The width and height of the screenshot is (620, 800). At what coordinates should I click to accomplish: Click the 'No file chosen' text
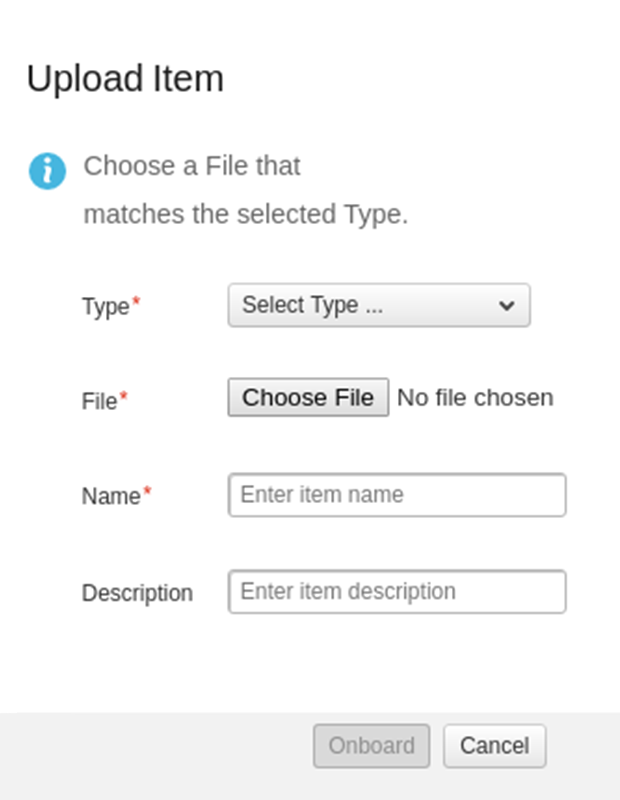click(x=475, y=398)
